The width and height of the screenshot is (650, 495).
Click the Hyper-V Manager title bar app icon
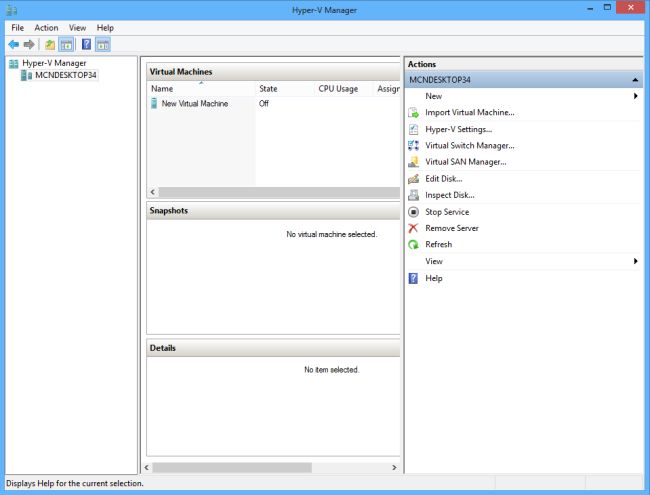click(x=12, y=10)
